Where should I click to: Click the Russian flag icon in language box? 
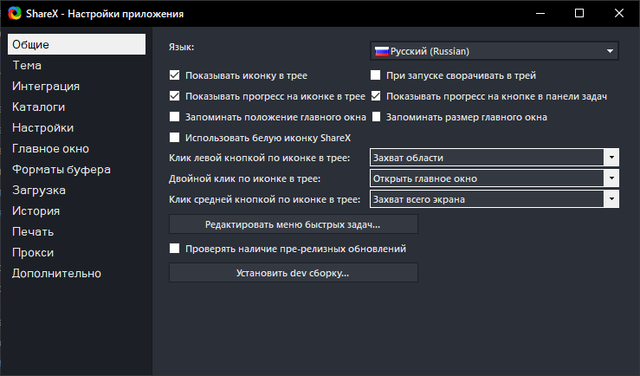tap(382, 51)
